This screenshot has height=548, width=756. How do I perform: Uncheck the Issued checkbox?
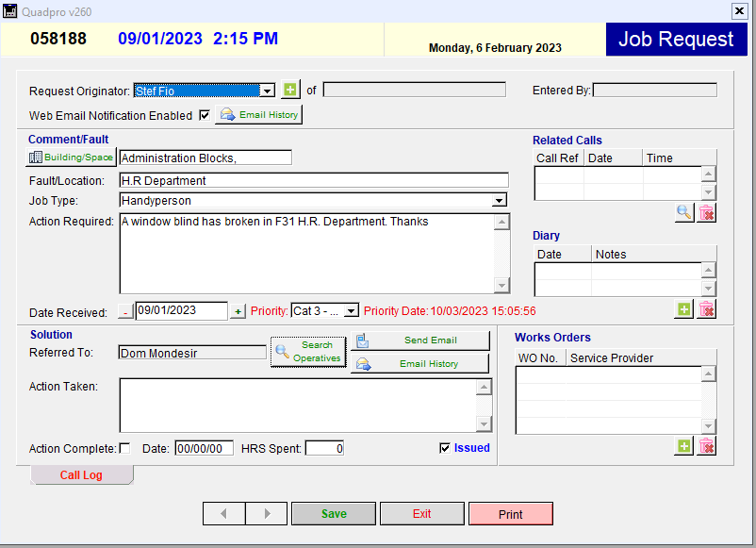(x=445, y=448)
